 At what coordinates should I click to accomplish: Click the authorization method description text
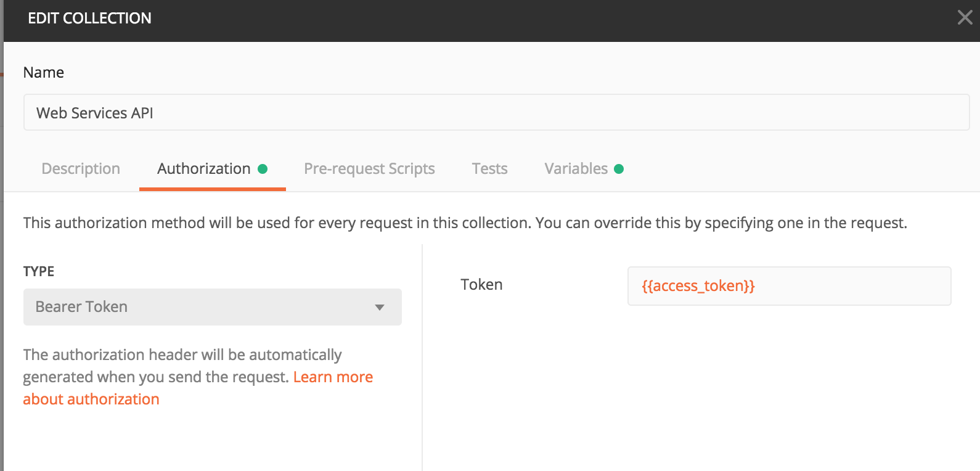pyautogui.click(x=465, y=223)
